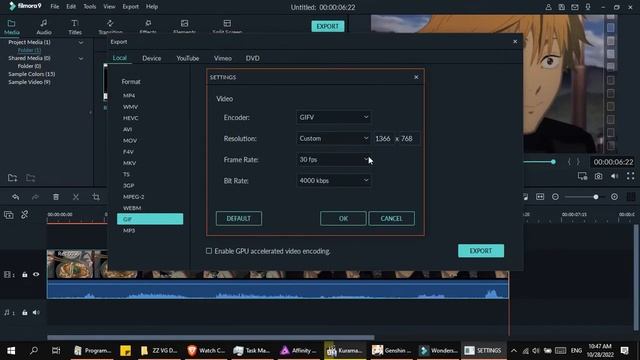Open the Encoder GIFV dropdown

click(333, 117)
